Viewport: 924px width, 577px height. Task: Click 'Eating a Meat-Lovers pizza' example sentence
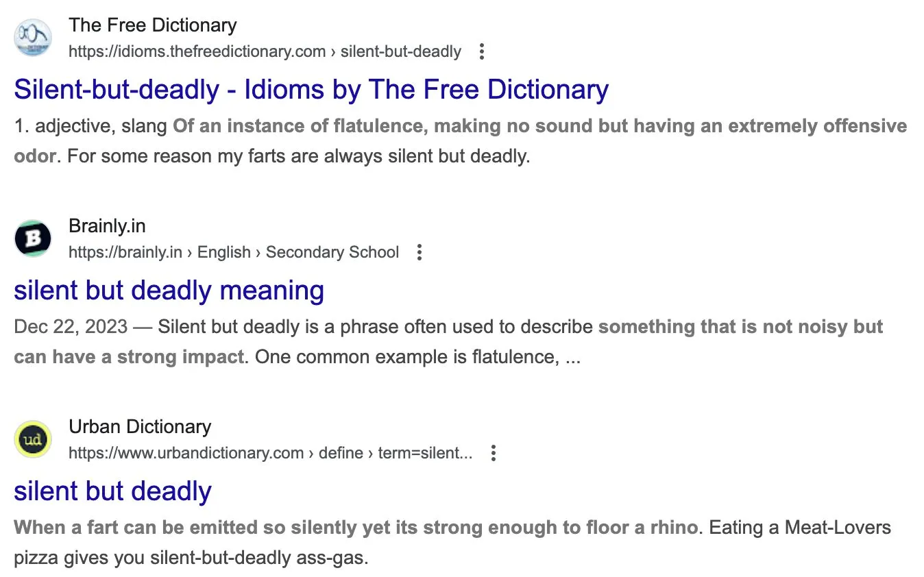point(799,528)
